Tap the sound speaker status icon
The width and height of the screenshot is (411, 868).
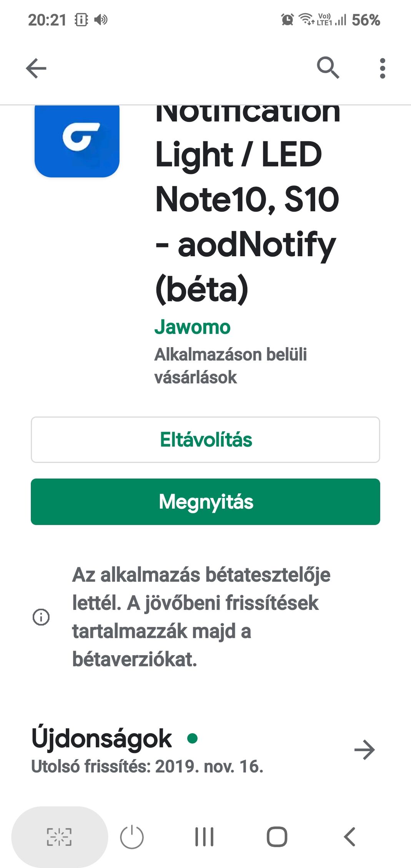101,20
